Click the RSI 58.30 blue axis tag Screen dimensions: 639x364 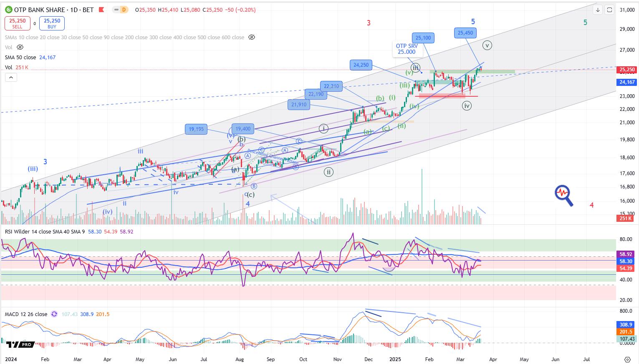pos(626,261)
